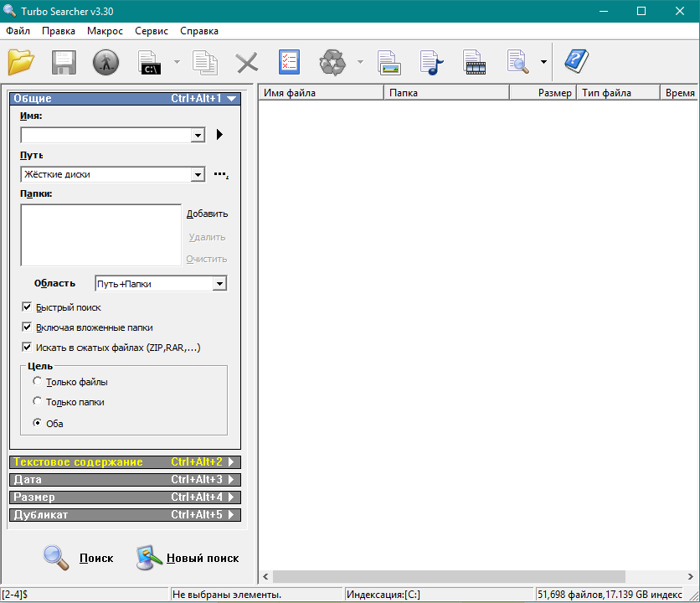Image resolution: width=700 pixels, height=603 pixels.
Task: Open dropdown arrow next to recycle icon
Action: point(360,62)
